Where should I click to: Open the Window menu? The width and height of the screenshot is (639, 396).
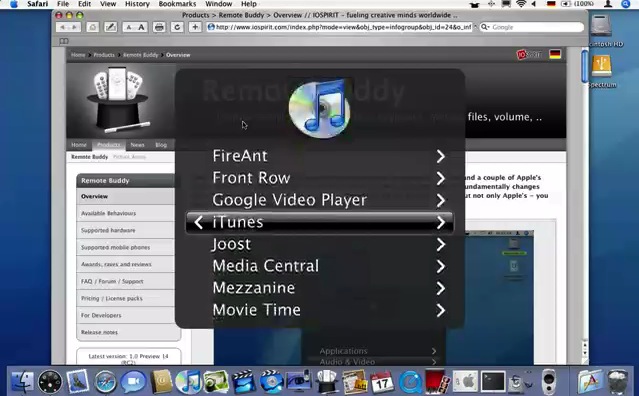(x=218, y=4)
